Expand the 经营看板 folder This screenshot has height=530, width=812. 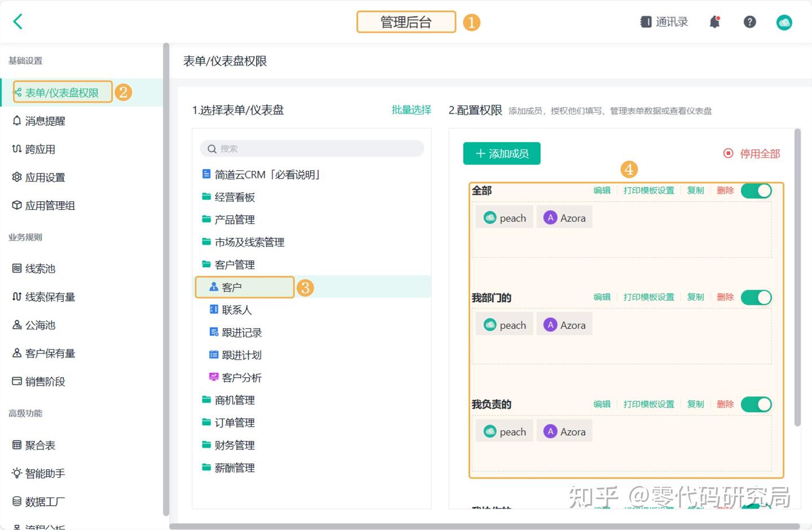pyautogui.click(x=235, y=197)
